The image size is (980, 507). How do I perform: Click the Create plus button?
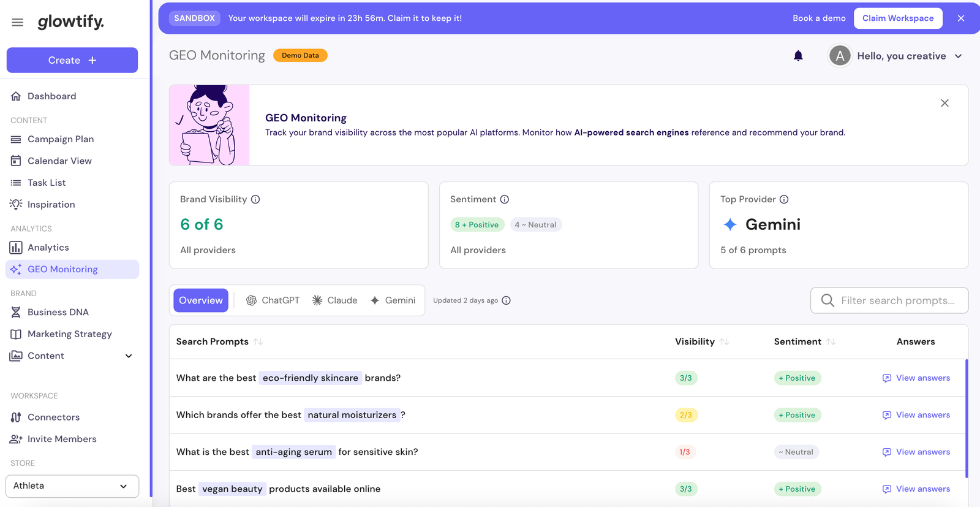tap(72, 60)
